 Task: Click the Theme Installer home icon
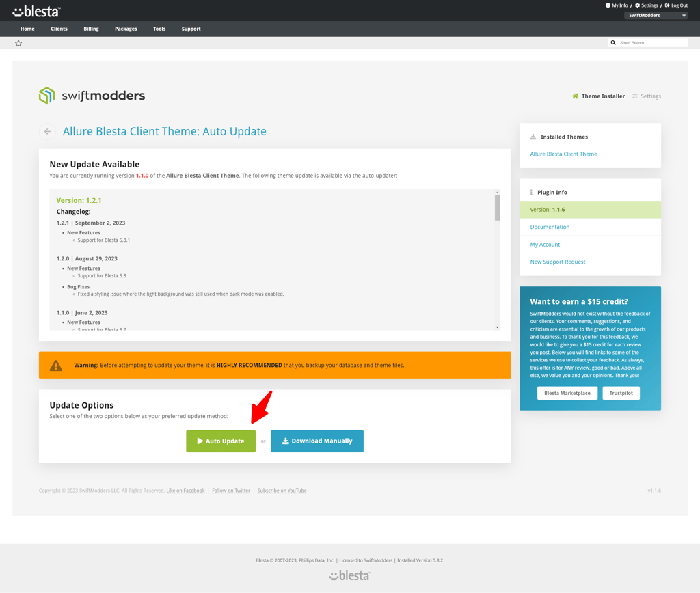pos(575,96)
